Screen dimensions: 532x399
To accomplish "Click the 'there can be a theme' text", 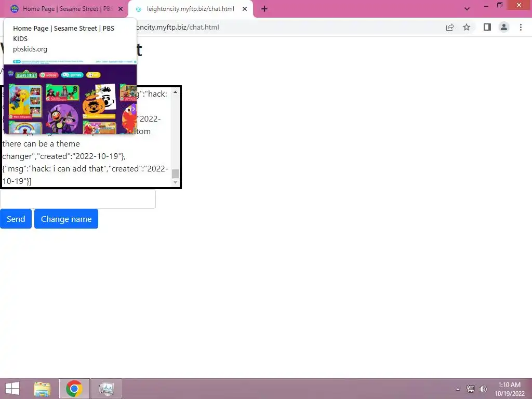I will point(41,144).
